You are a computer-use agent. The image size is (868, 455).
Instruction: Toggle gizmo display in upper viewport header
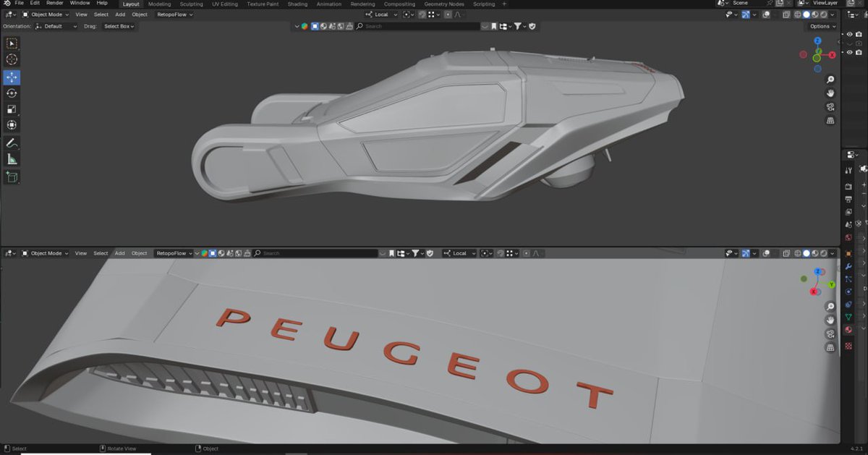click(746, 14)
